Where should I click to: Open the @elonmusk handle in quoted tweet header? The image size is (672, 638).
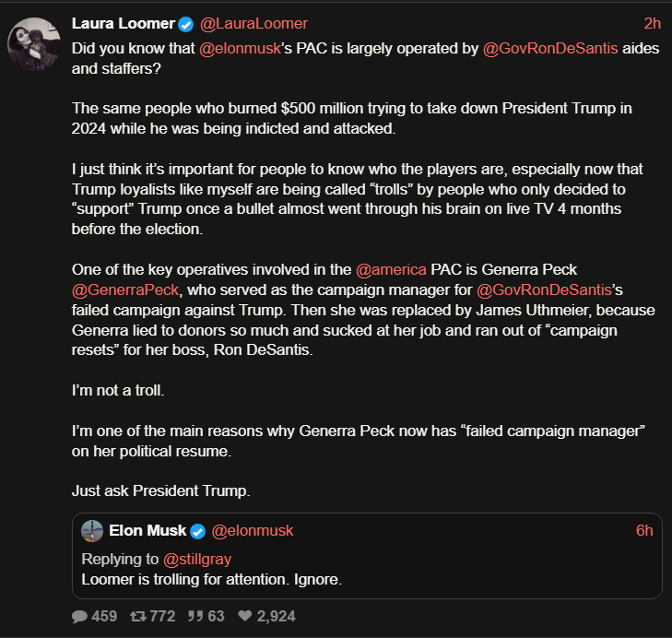click(253, 531)
